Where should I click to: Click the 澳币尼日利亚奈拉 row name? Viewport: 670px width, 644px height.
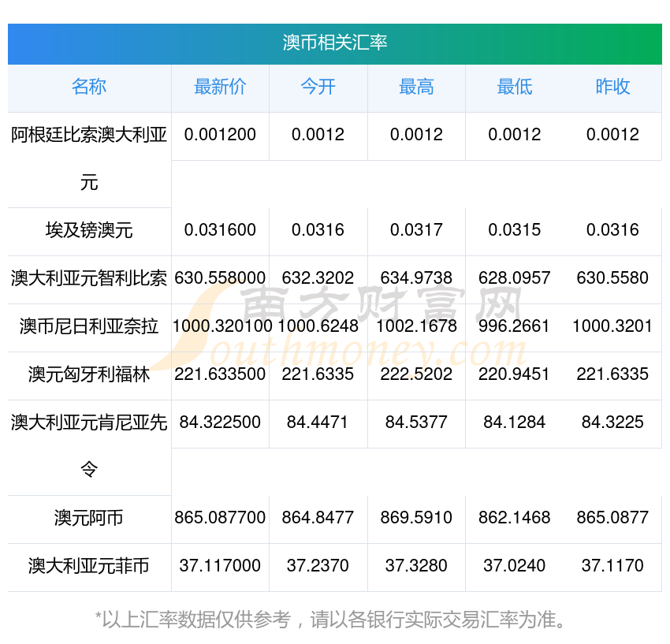[89, 326]
